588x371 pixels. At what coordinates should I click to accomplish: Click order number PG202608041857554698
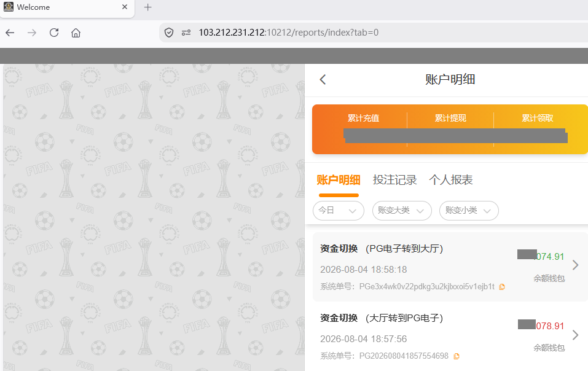[404, 356]
